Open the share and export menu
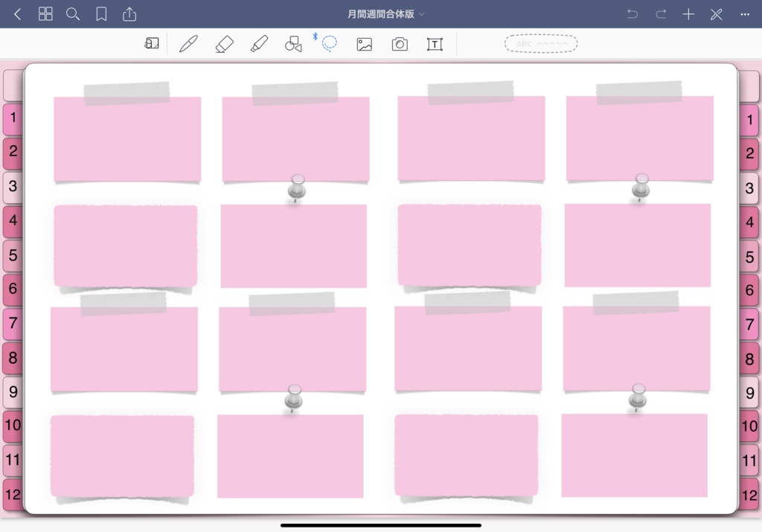Screen dimensions: 762x532 [x=129, y=14]
